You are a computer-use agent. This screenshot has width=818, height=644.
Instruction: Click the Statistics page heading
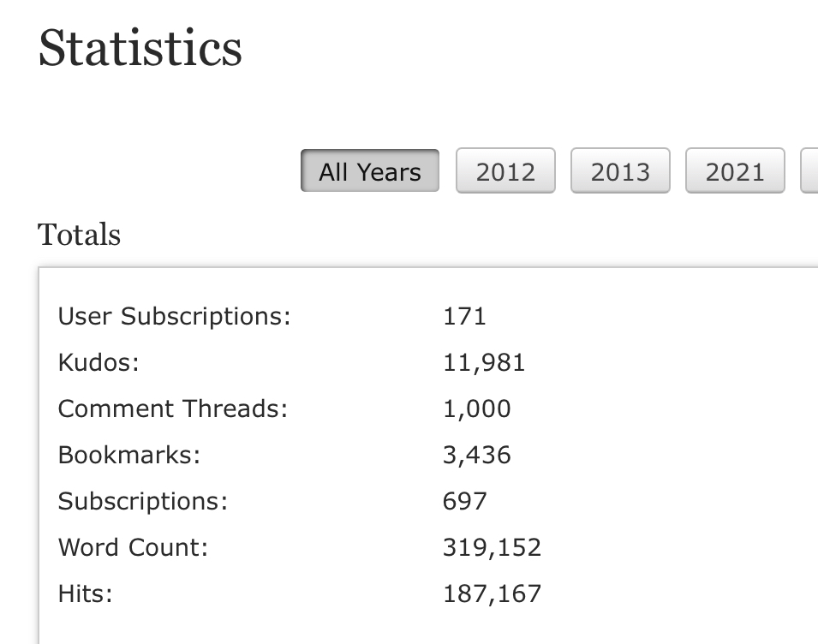(140, 48)
